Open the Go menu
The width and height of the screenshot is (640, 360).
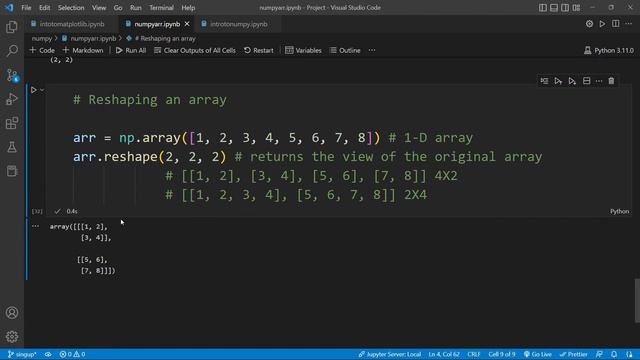pos(118,8)
